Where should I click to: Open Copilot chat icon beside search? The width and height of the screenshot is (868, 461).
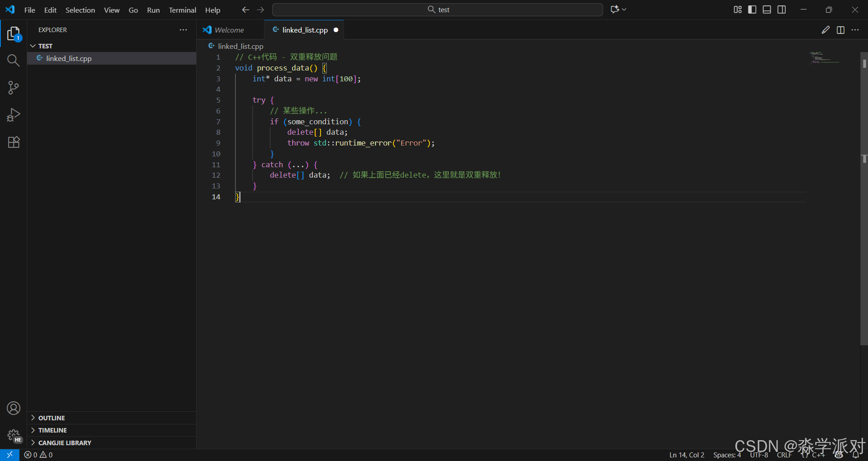tap(615, 9)
